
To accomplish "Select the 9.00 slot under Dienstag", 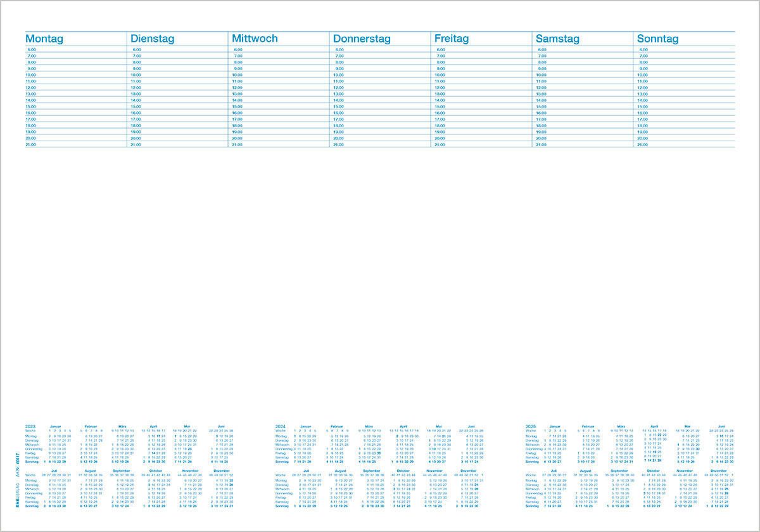I will tap(177, 68).
